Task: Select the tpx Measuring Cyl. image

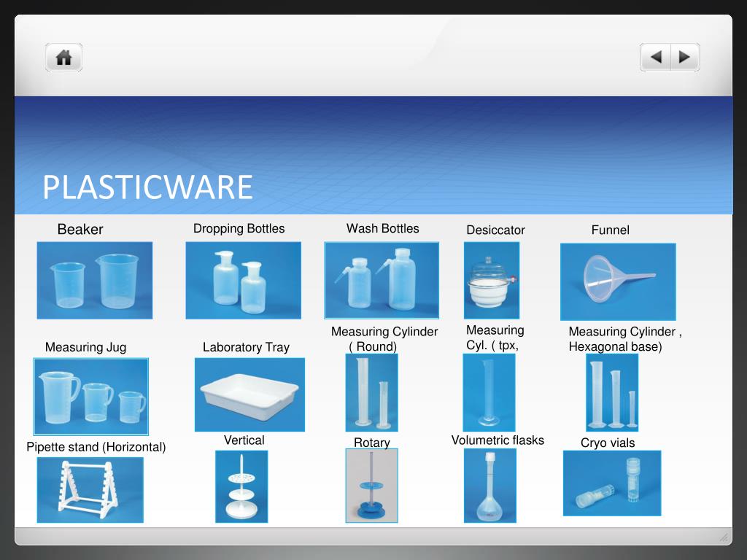Action: point(489,392)
